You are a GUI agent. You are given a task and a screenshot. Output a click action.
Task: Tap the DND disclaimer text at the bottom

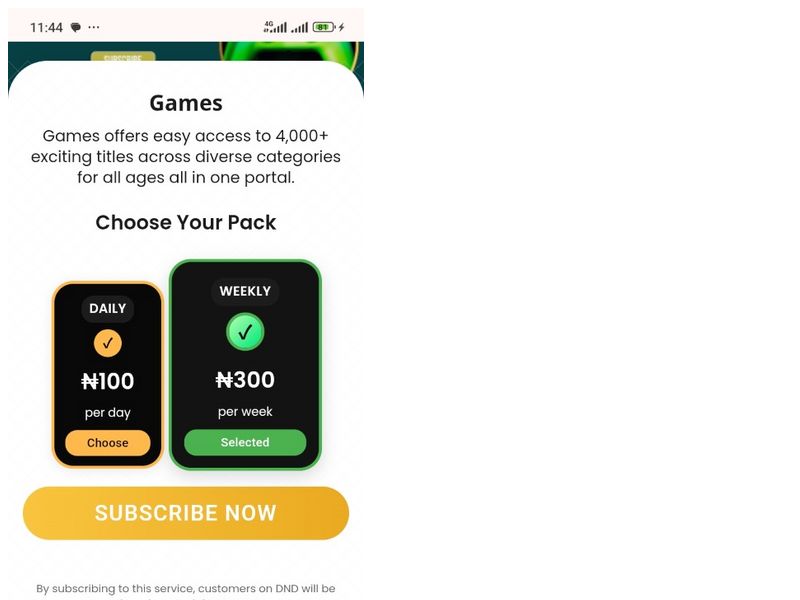[186, 589]
